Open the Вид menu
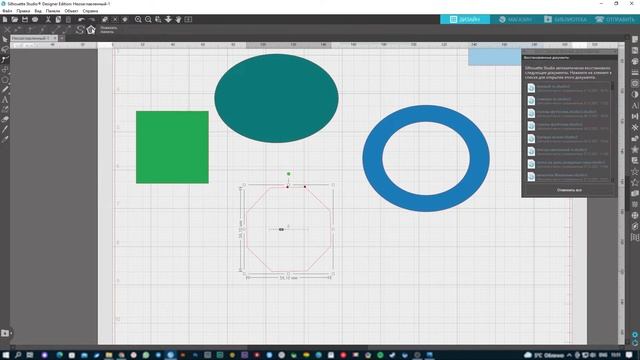640x360 pixels. pos(38,11)
